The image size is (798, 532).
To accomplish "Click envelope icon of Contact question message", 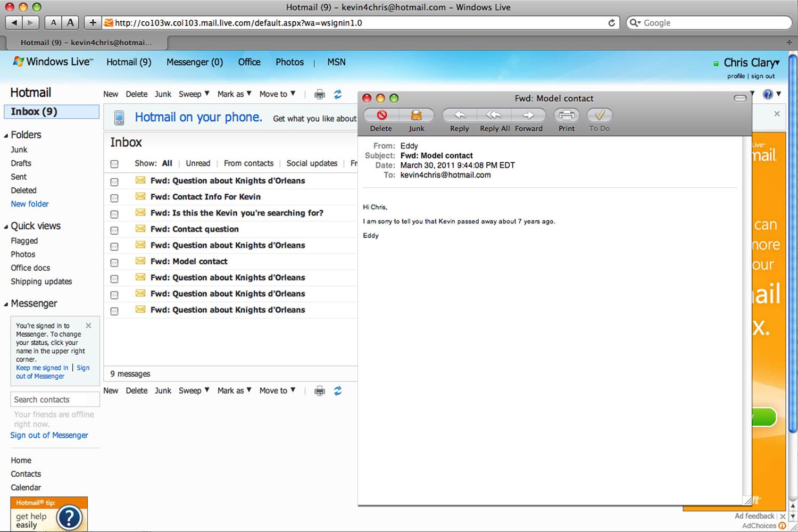I will click(x=140, y=229).
